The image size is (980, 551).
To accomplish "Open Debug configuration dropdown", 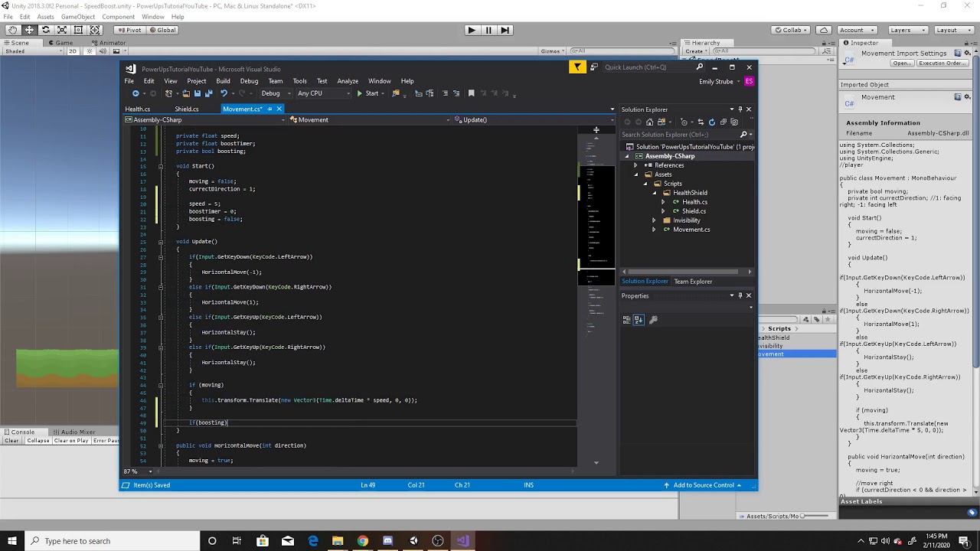I will pyautogui.click(x=275, y=93).
